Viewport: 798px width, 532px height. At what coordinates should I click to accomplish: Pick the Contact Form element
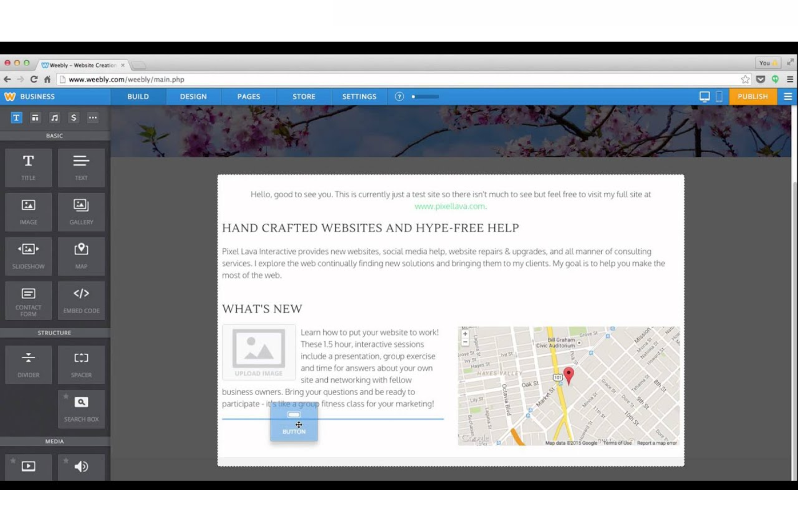[28, 300]
